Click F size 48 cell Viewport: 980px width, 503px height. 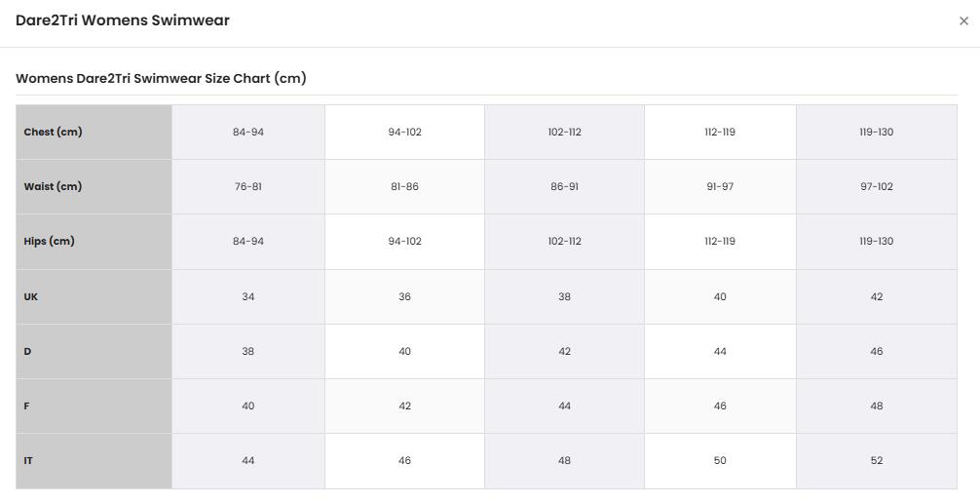coord(876,406)
